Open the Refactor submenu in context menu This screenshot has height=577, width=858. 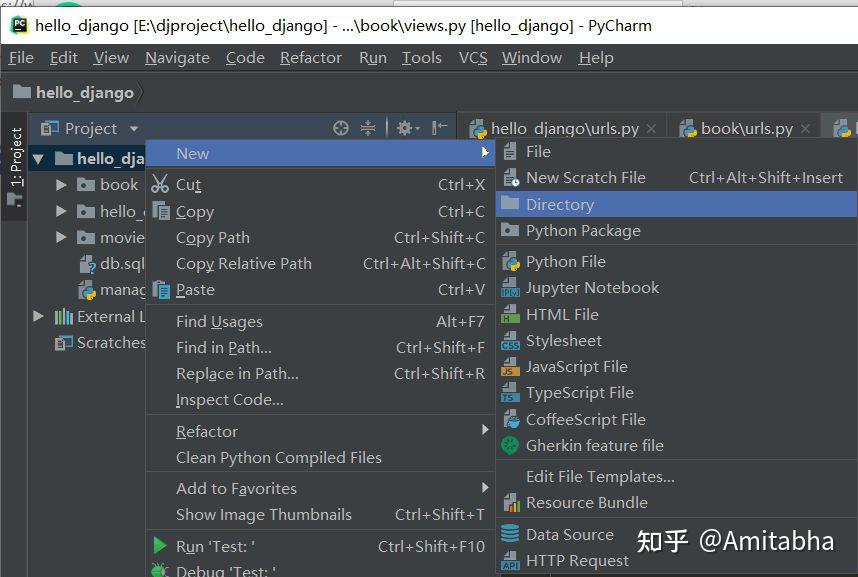321,431
